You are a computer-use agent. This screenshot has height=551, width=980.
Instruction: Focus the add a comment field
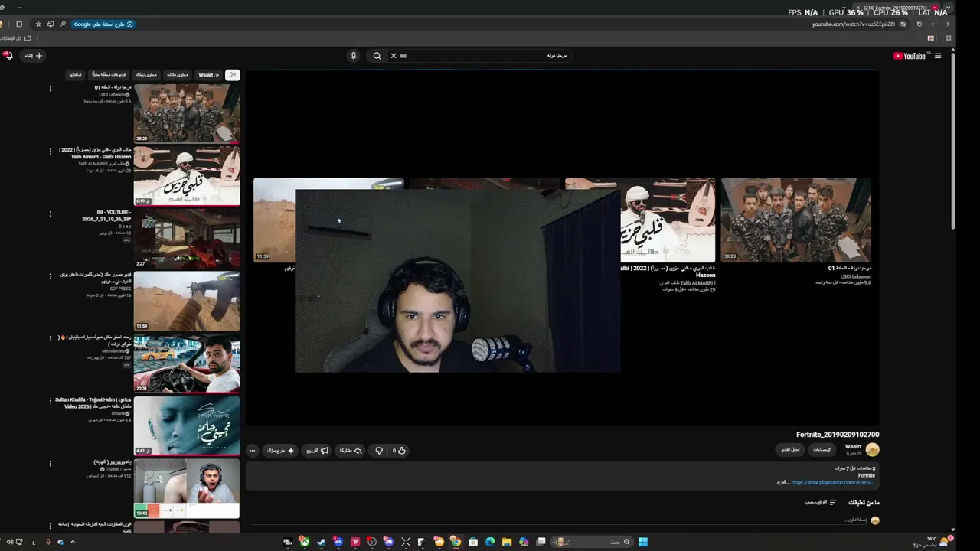pos(854,520)
